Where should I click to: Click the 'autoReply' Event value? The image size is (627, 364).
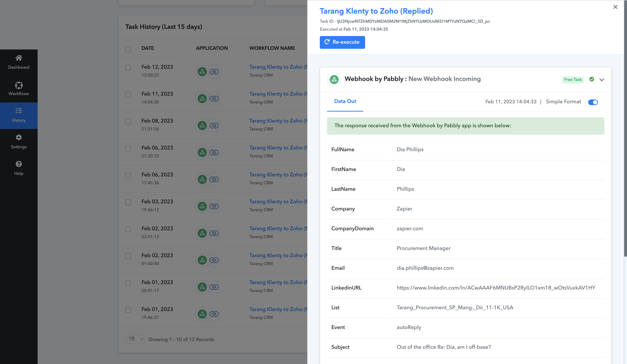click(409, 327)
